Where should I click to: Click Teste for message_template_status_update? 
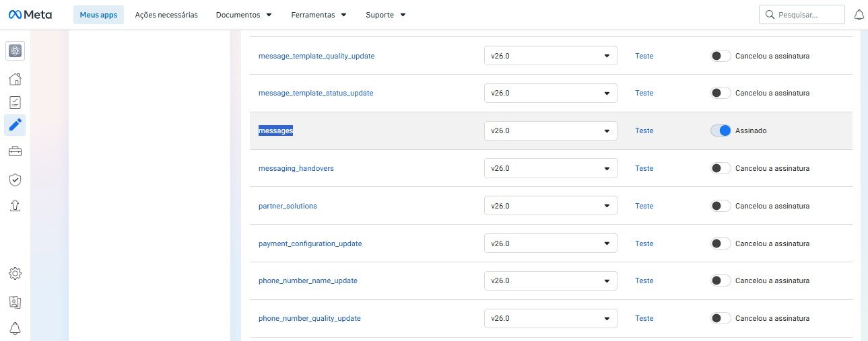pos(644,93)
